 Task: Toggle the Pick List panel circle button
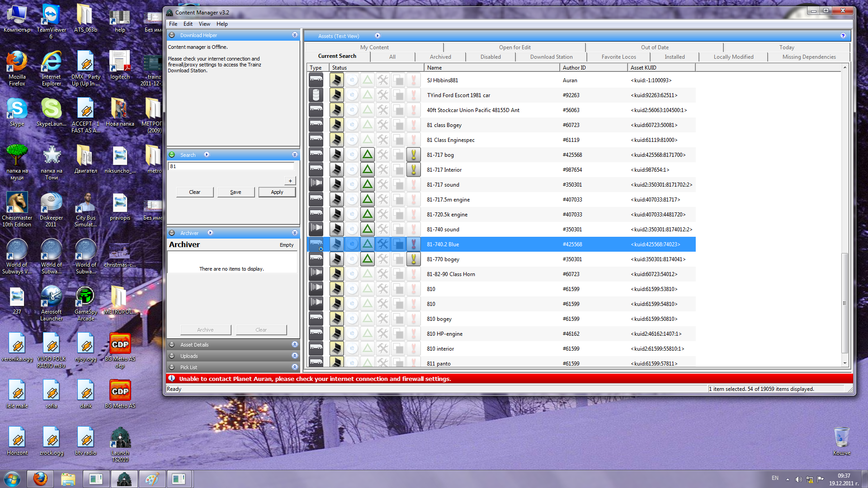(172, 367)
